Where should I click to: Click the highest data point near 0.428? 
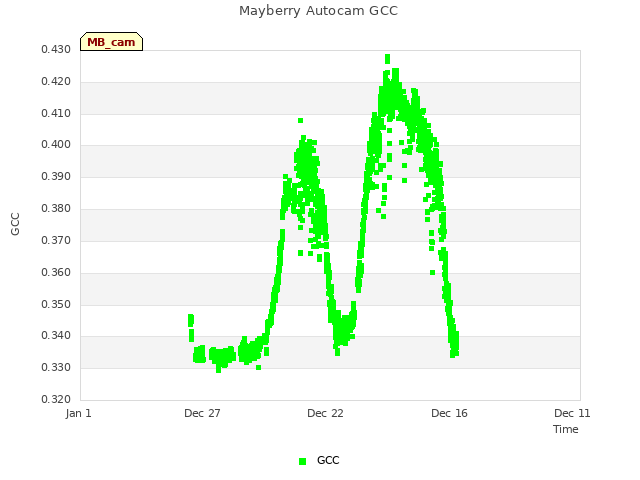pyautogui.click(x=387, y=59)
